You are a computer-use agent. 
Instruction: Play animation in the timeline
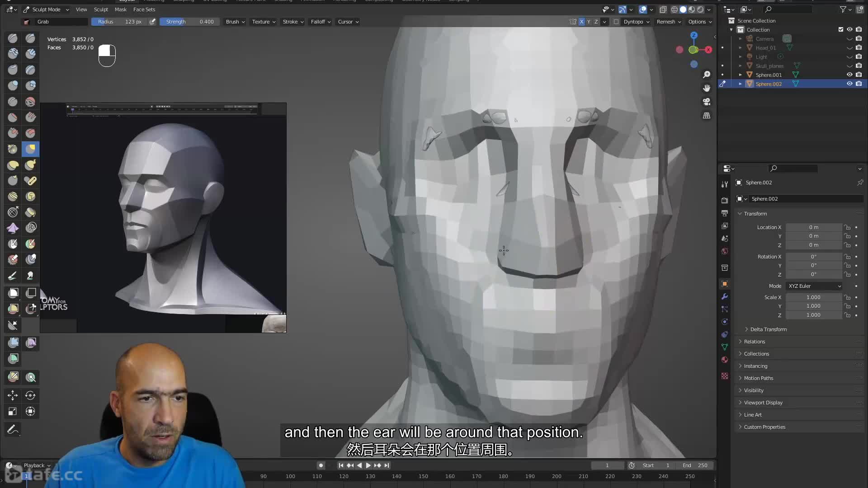click(368, 465)
